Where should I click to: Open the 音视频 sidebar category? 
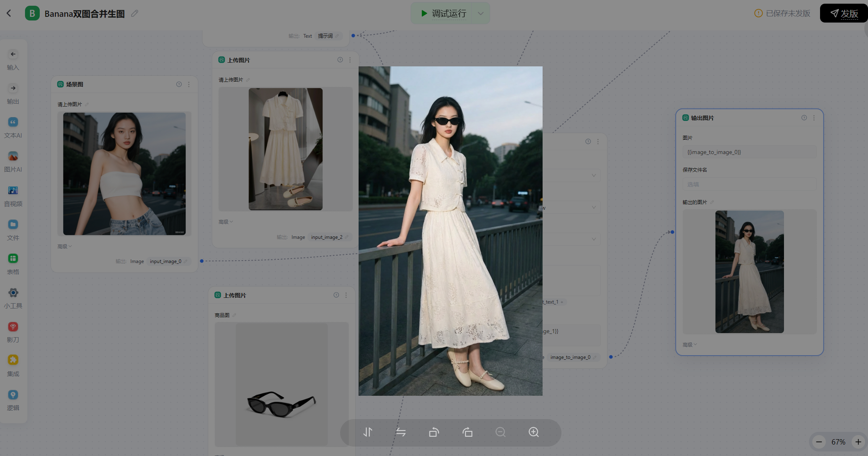pyautogui.click(x=13, y=195)
